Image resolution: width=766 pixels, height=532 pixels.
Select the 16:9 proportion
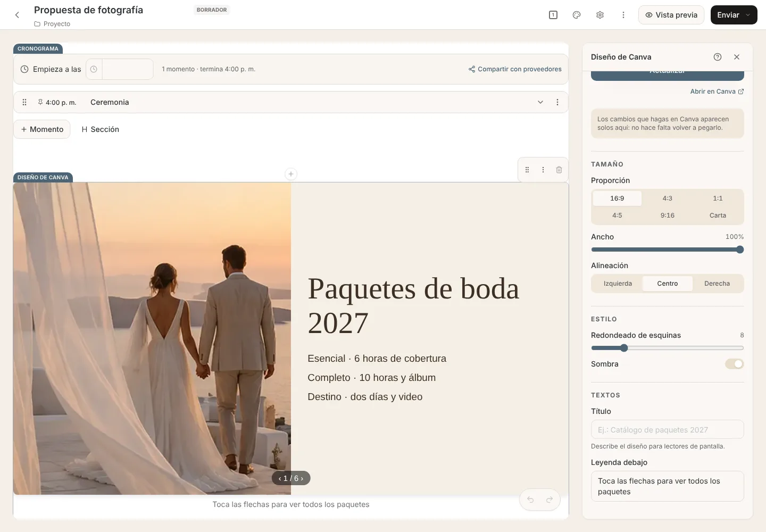coord(617,198)
